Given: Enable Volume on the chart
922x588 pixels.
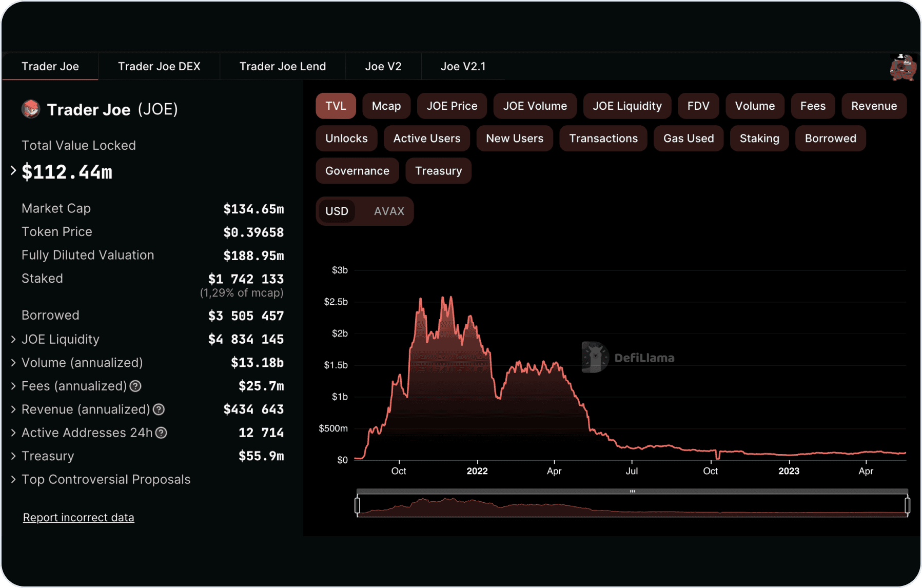Looking at the screenshot, I should [755, 106].
